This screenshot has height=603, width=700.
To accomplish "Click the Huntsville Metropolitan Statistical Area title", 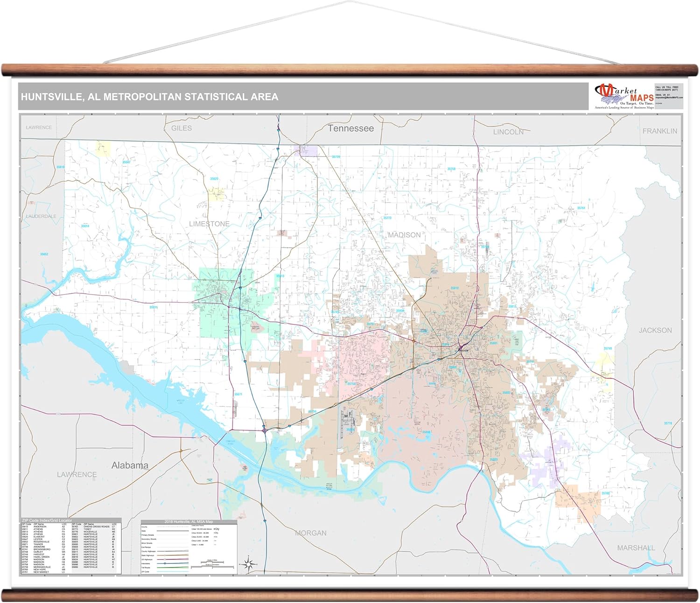I will click(x=149, y=97).
